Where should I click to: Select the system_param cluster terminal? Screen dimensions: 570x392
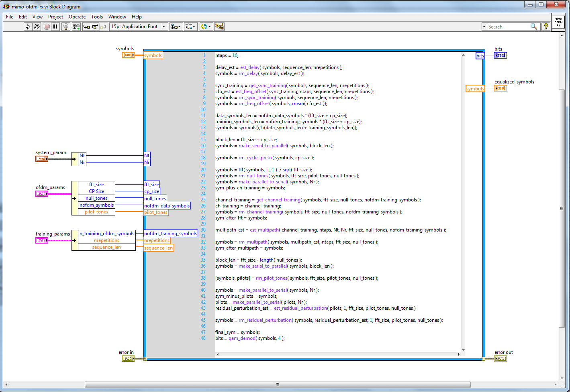coord(42,159)
